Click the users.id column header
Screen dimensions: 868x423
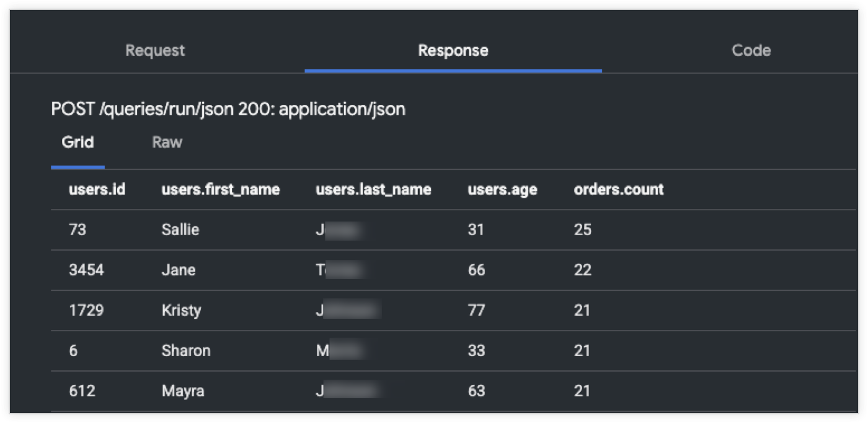tap(97, 189)
